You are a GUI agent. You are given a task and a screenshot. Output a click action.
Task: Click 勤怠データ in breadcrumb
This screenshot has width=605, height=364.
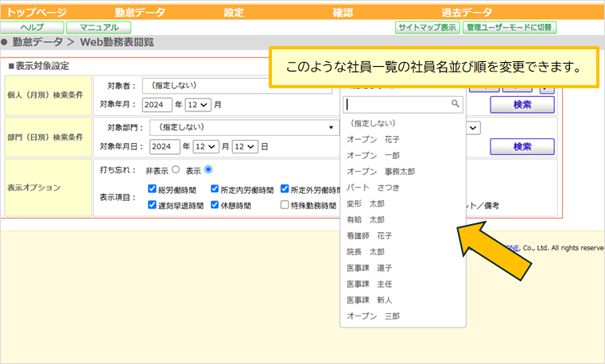pos(37,42)
